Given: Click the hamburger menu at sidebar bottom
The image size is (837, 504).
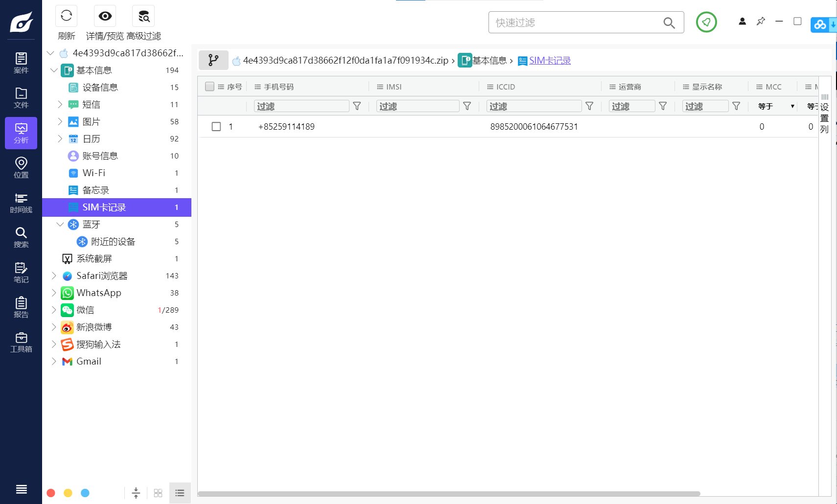Looking at the screenshot, I should pos(21,489).
